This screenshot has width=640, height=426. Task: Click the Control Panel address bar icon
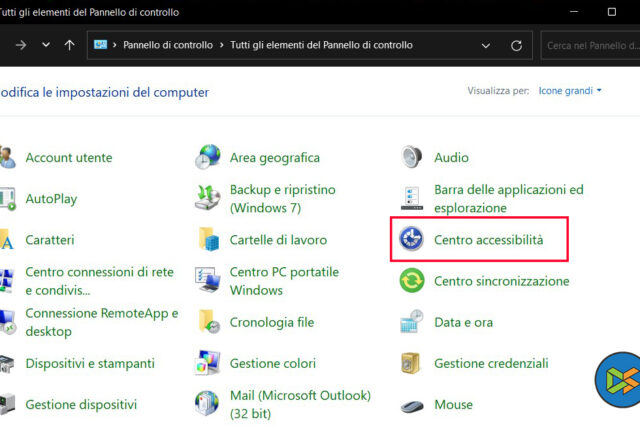pos(100,44)
